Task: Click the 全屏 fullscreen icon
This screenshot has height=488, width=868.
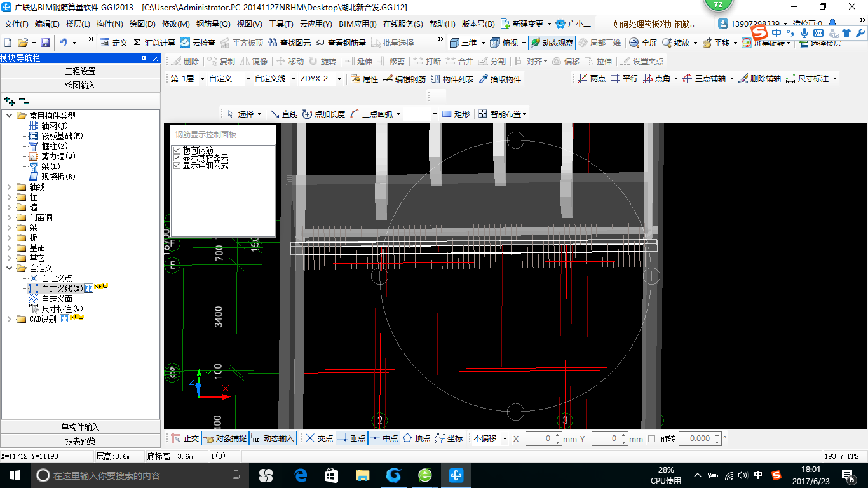Action: tap(643, 43)
